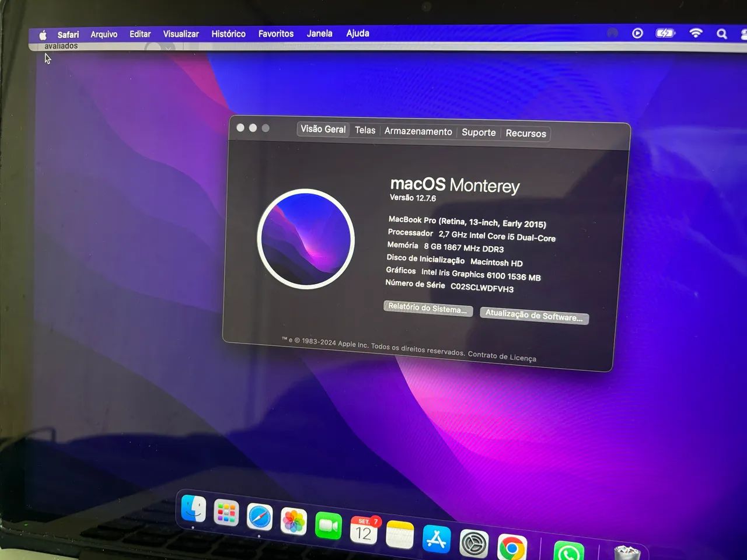747x560 pixels.
Task: Open the battery status menu
Action: point(665,33)
